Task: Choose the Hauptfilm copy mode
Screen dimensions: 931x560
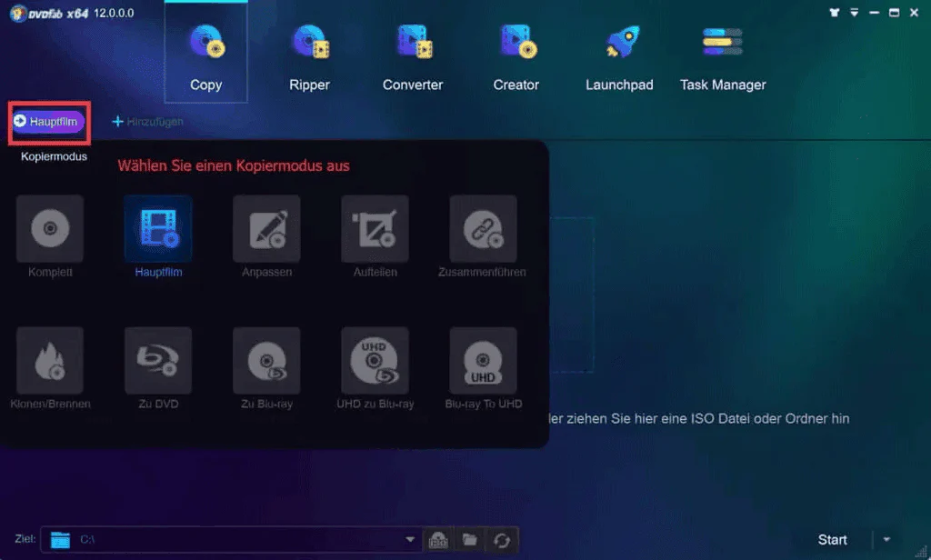Action: point(158,228)
